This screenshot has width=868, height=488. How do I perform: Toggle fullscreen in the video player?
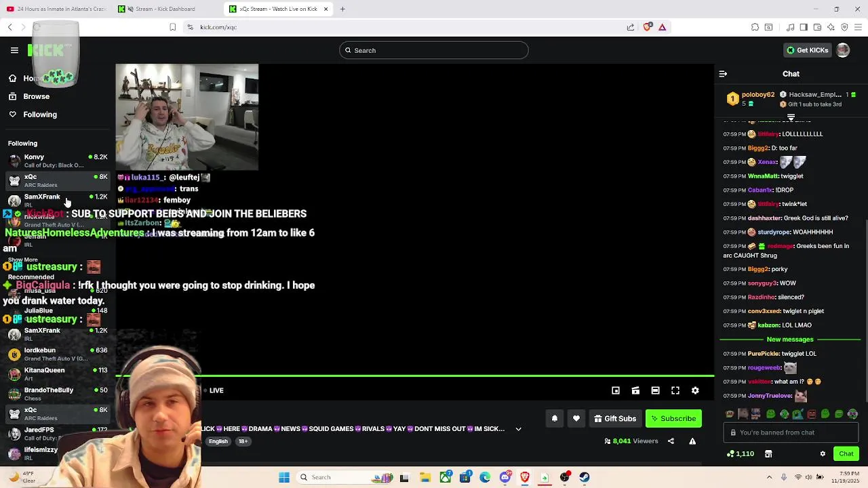[675, 390]
